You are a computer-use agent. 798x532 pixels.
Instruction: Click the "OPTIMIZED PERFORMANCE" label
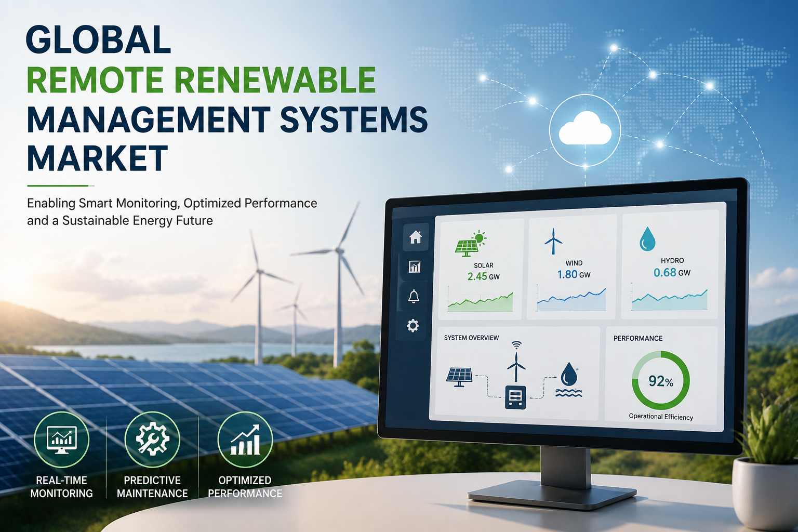click(x=245, y=487)
